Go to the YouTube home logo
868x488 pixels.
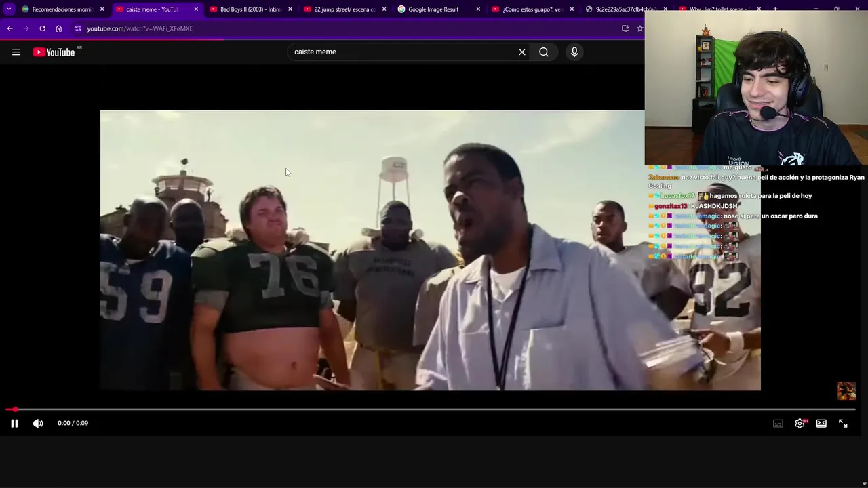[x=54, y=52]
